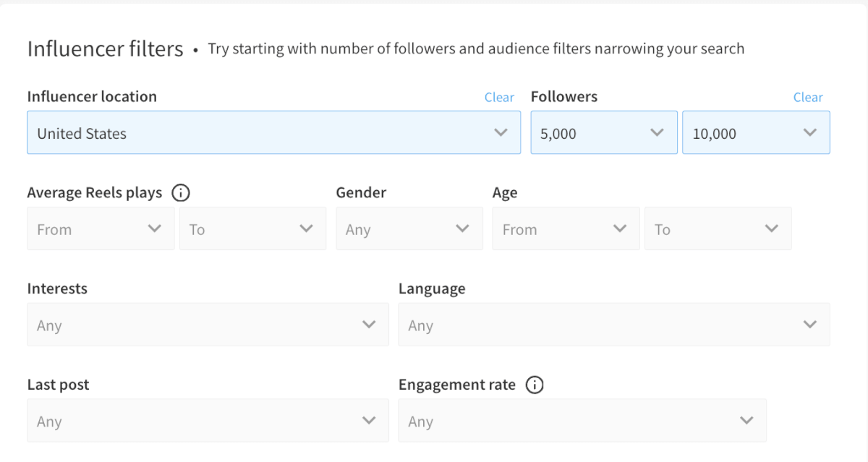
Task: Click the chevron on the Language dropdown
Action: (809, 325)
